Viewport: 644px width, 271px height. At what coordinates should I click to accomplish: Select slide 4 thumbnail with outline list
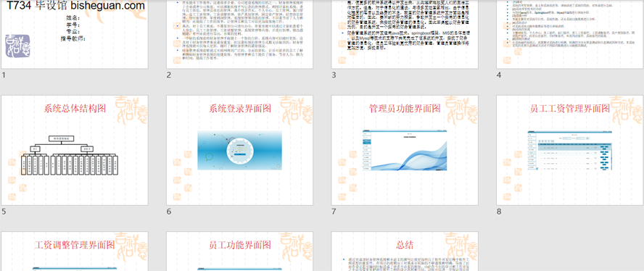(570, 34)
